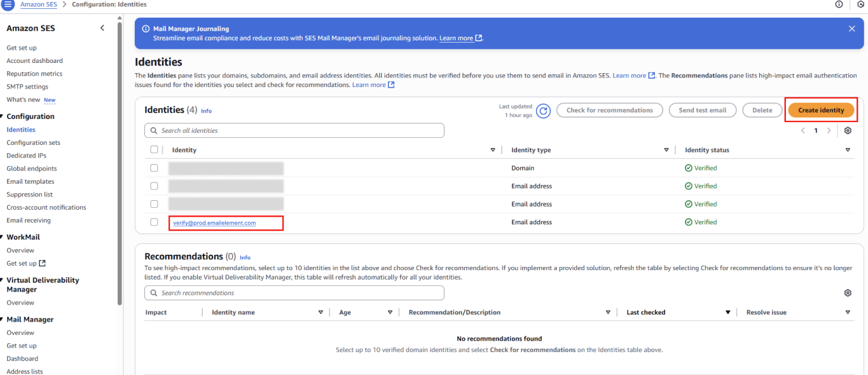The image size is (868, 375).
Task: Open Dedicated IPs page
Action: (x=26, y=155)
